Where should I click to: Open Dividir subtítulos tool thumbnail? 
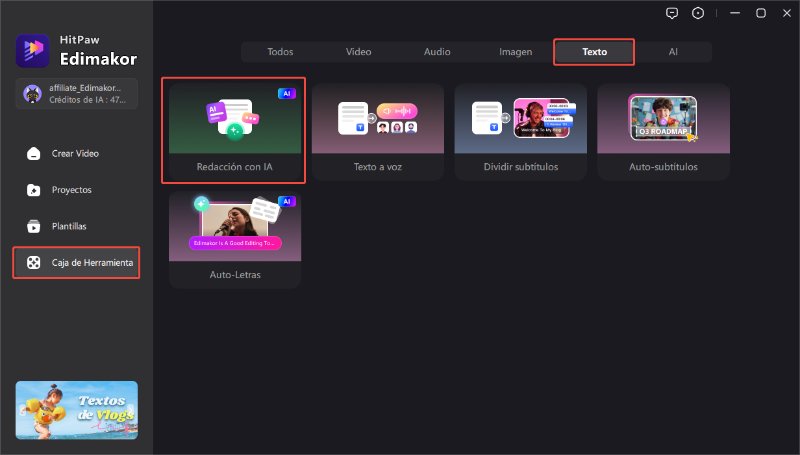tap(520, 119)
